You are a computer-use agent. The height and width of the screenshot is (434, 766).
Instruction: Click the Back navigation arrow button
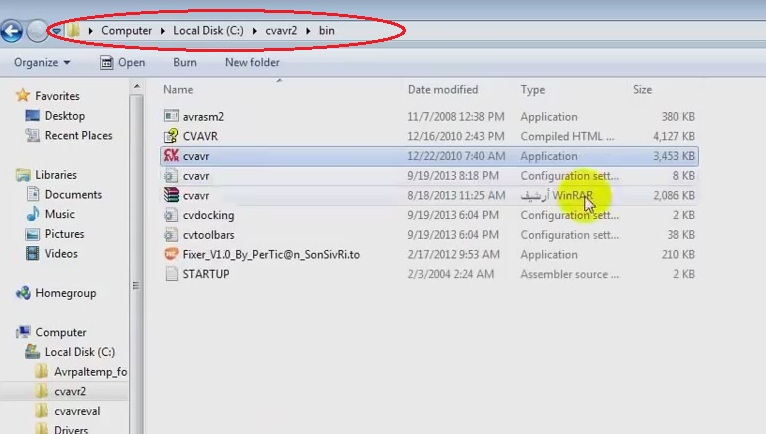point(12,31)
